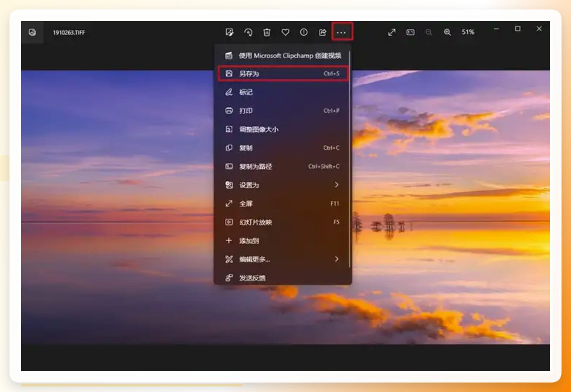Select 使用 Microsoft Clipchamp 创建视频 menu entry
Image resolution: width=571 pixels, height=392 pixels.
(x=283, y=55)
